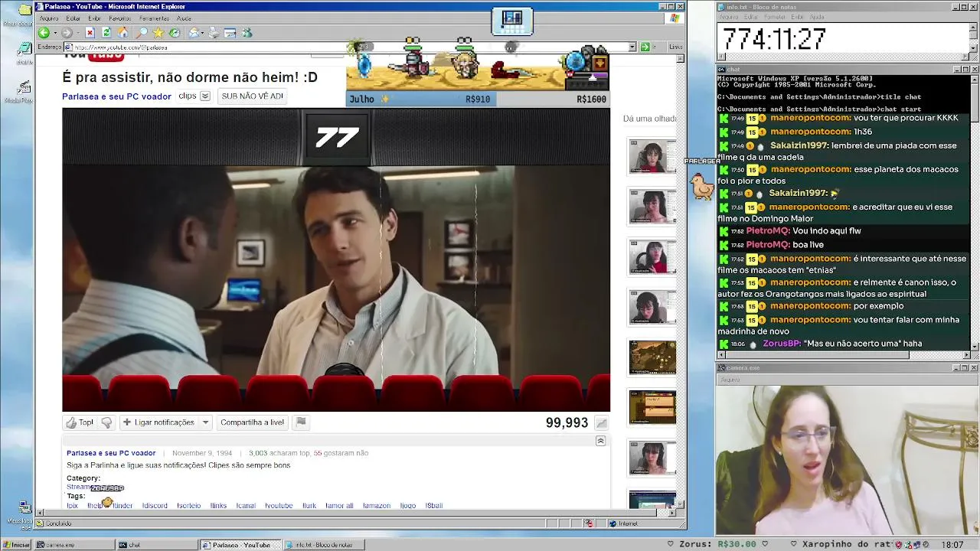The width and height of the screenshot is (980, 551).
Task: Collapse the video description panel
Action: (x=600, y=441)
